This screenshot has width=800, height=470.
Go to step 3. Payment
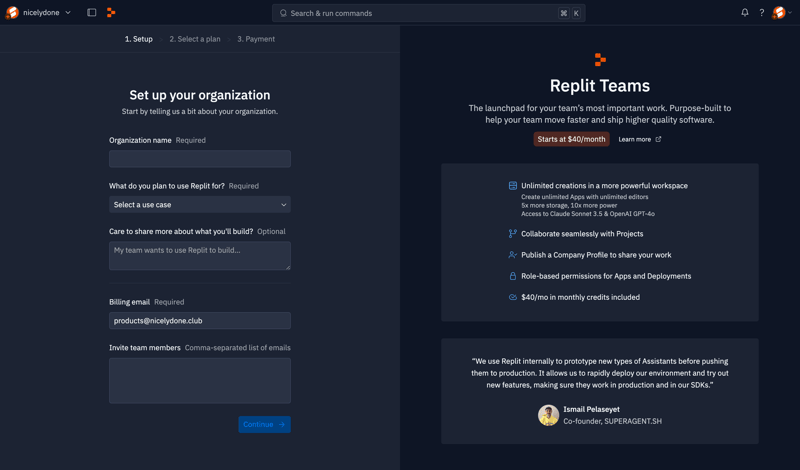pos(256,39)
